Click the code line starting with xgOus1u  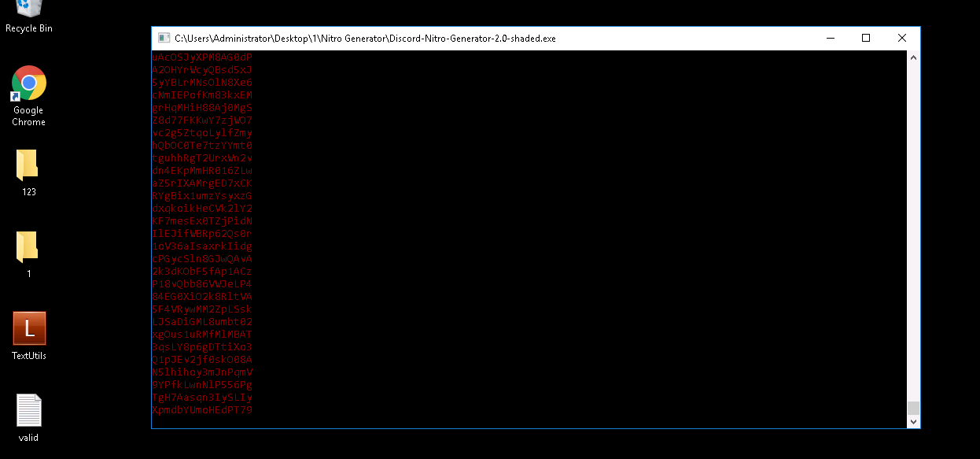[202, 335]
